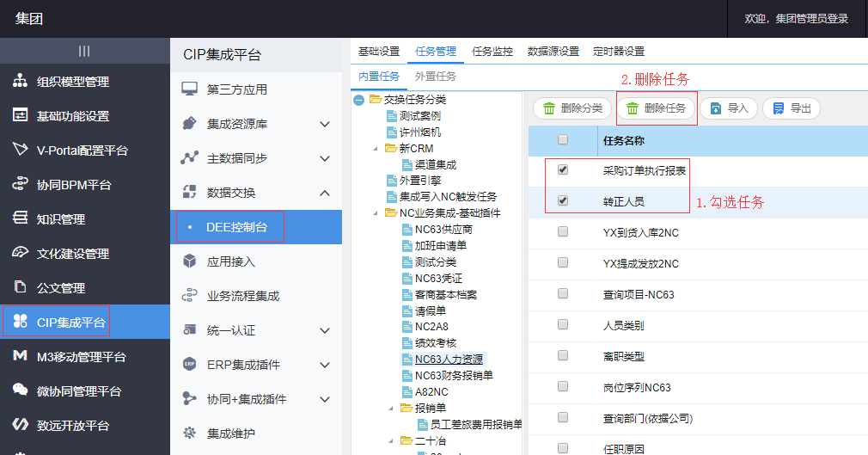This screenshot has height=455, width=868.
Task: Select the 员工差旅费用报销单 tree node
Action: (x=476, y=425)
